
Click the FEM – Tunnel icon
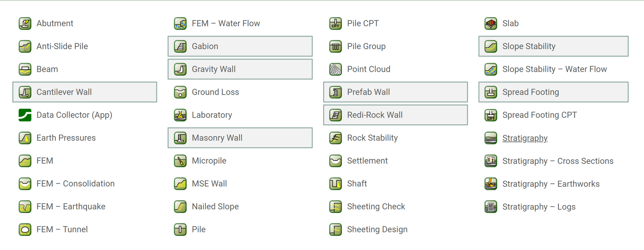tap(25, 229)
